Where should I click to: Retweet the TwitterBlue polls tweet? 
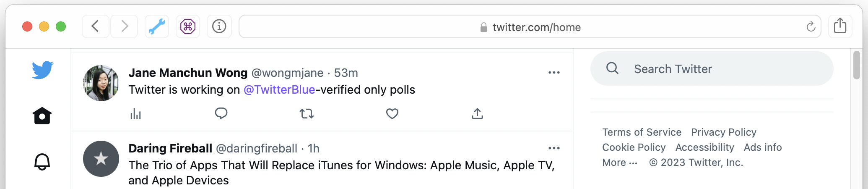(307, 113)
